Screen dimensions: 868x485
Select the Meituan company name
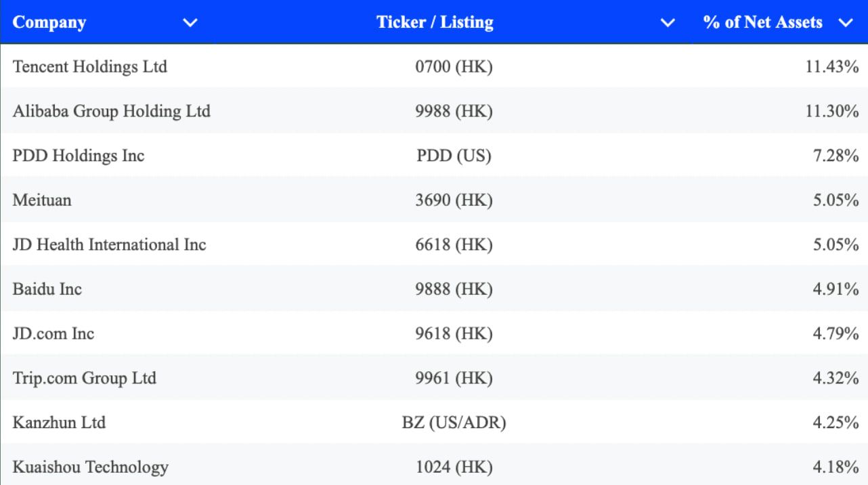click(42, 201)
